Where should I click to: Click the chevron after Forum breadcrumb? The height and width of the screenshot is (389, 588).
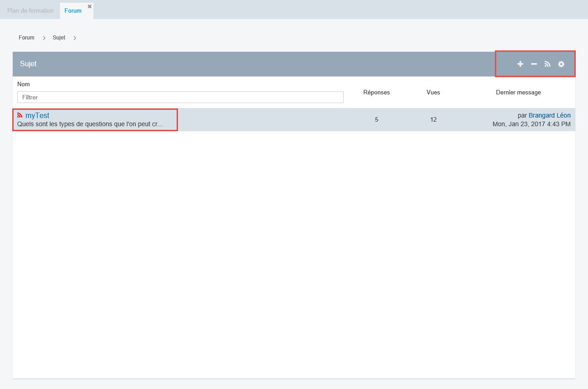pos(44,38)
